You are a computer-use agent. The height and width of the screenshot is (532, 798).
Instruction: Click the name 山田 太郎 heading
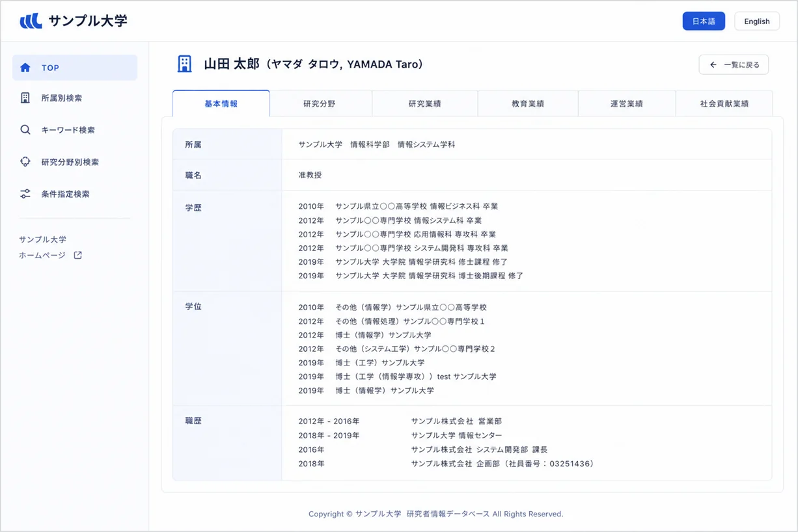pos(232,64)
